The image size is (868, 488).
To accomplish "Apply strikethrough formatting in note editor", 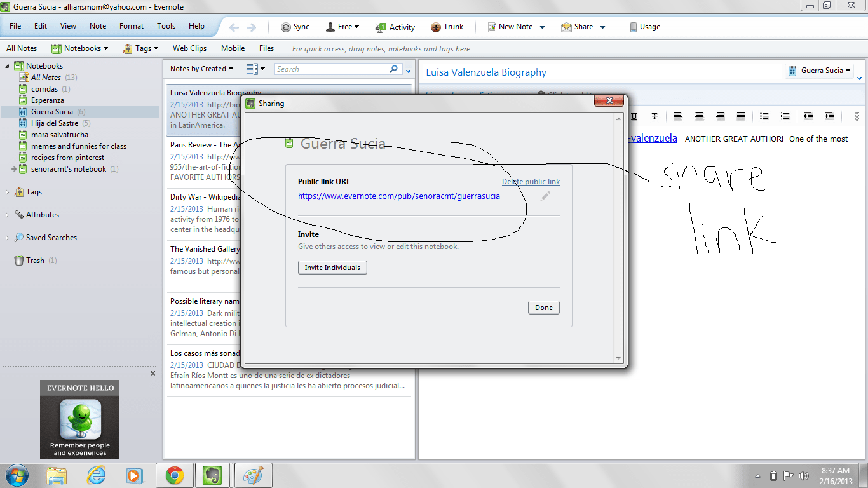I will tap(654, 116).
